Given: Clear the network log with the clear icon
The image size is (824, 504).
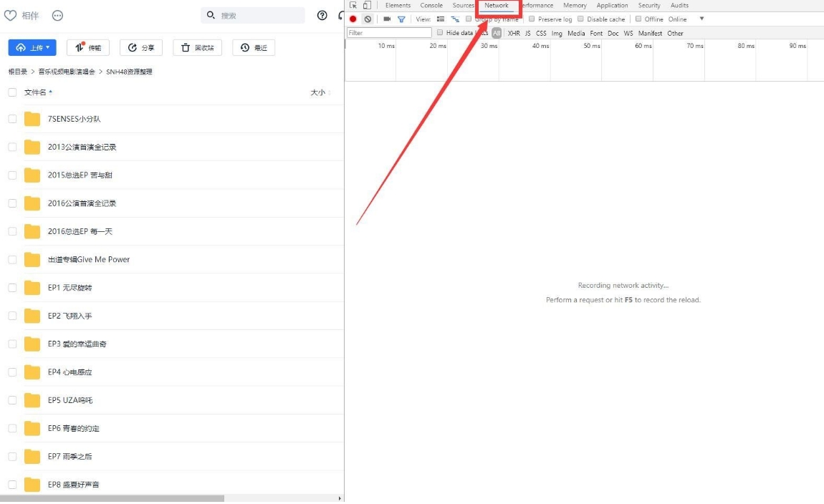Looking at the screenshot, I should click(368, 19).
